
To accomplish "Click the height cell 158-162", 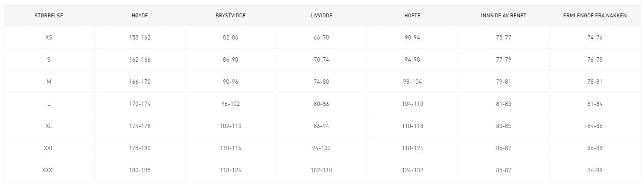I will click(x=139, y=38).
